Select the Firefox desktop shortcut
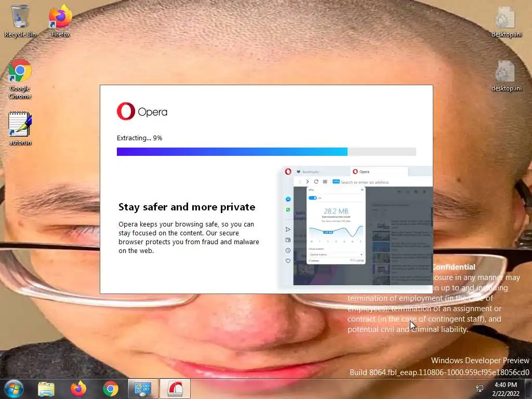The image size is (532, 399). pos(60,20)
